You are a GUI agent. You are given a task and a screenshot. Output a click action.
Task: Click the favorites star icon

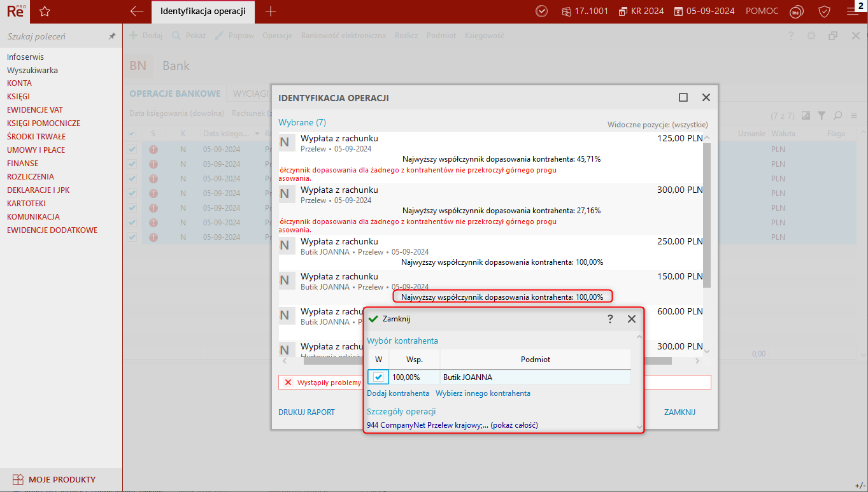pos(45,11)
